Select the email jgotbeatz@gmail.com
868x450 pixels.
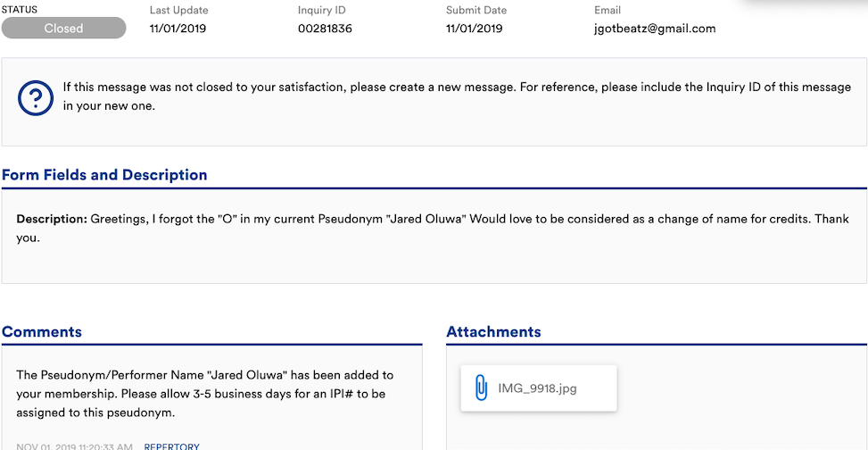point(655,28)
